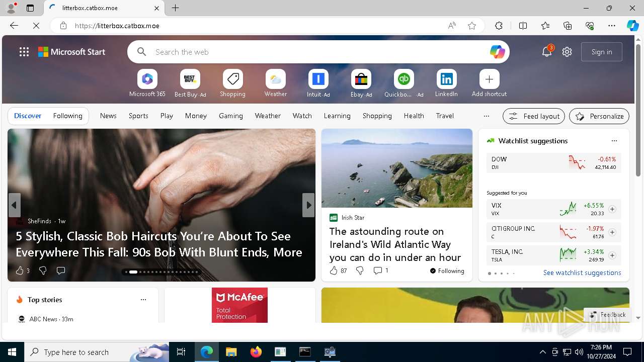Viewport: 644px width, 362px height.
Task: Open the Money category
Action: point(196,116)
